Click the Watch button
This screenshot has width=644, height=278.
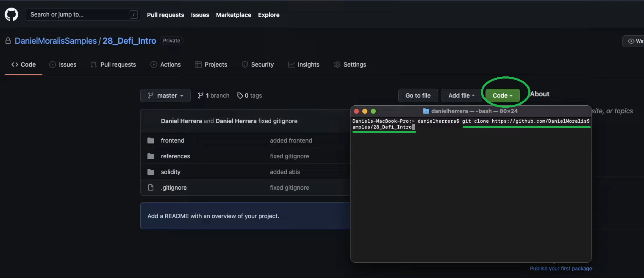click(633, 41)
